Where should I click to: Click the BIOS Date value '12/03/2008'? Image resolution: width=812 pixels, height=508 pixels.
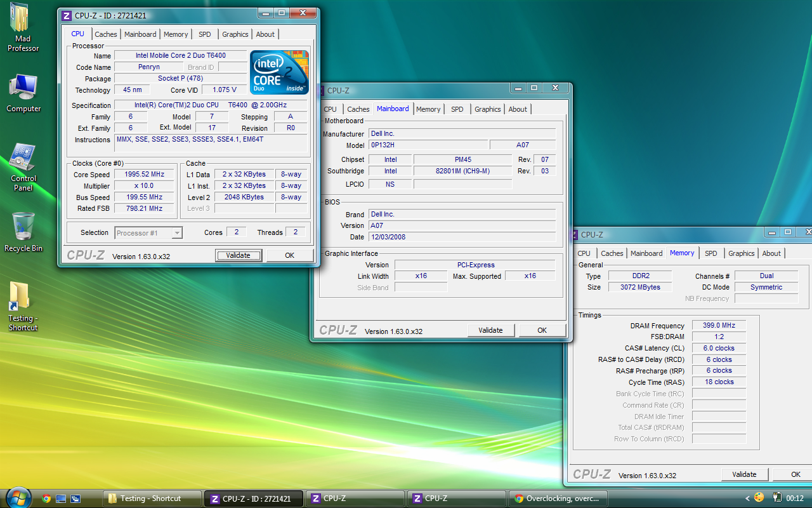click(x=462, y=237)
